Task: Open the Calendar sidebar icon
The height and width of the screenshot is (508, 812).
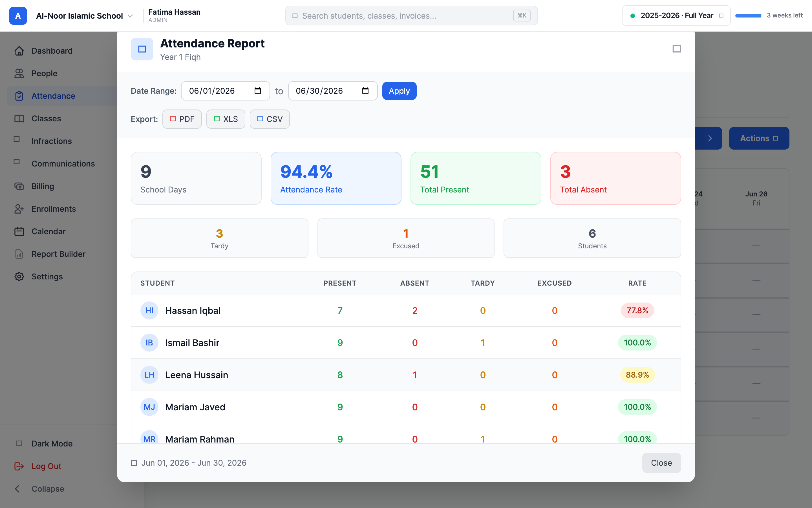Action: (x=19, y=231)
